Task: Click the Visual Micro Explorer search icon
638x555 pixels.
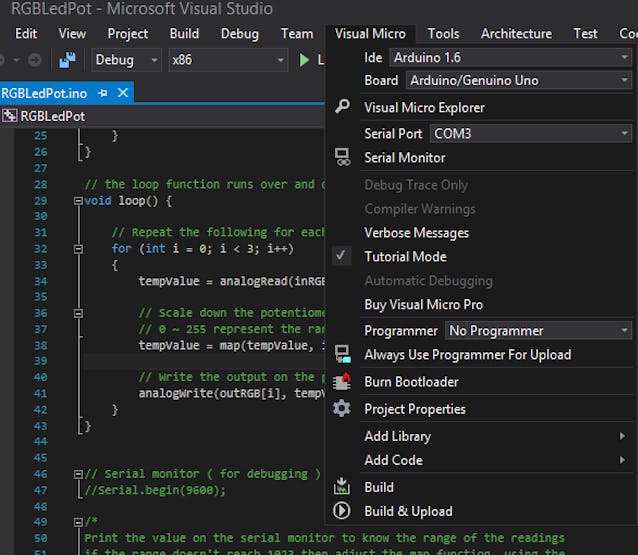Action: [x=342, y=107]
